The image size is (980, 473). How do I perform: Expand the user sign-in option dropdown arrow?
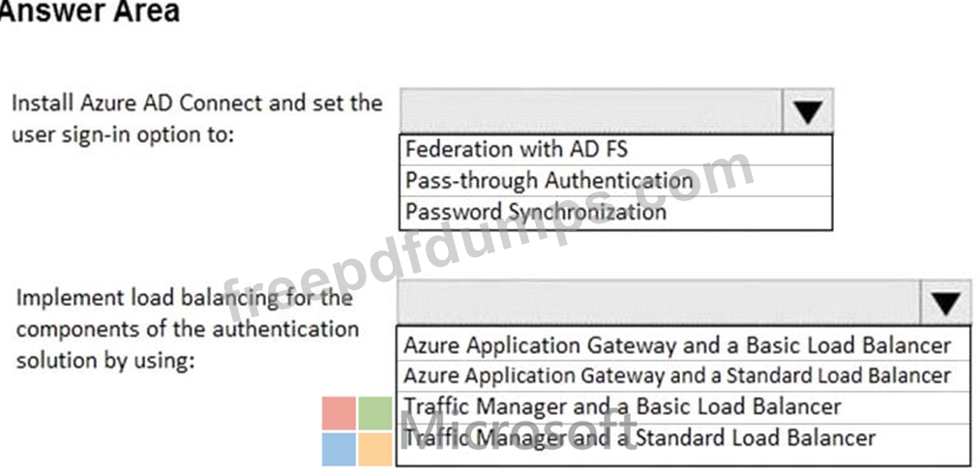coord(808,112)
